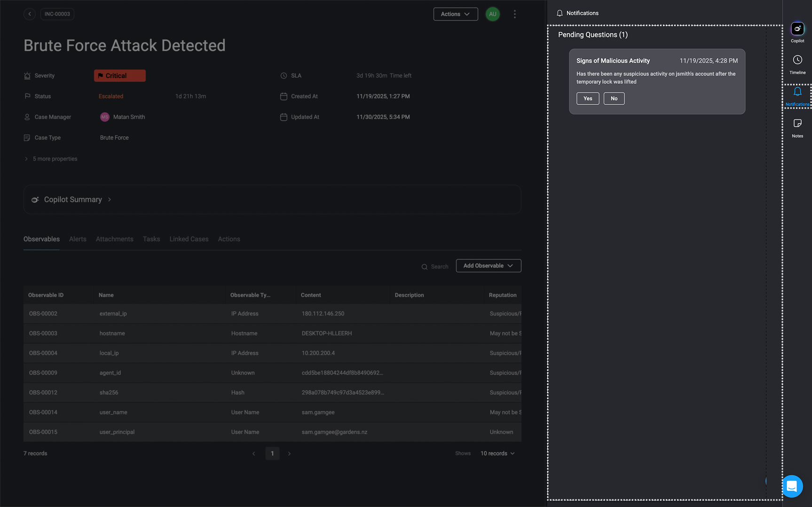Change the 10 records page size dropdown

tap(497, 453)
